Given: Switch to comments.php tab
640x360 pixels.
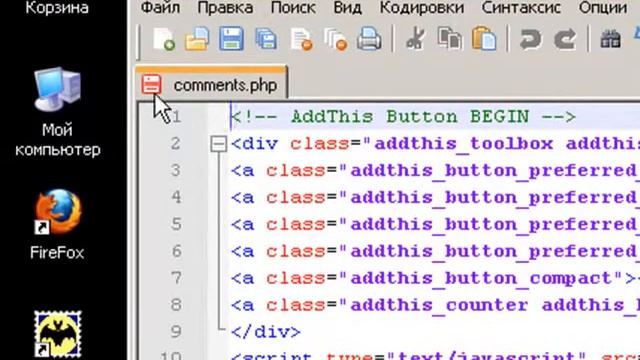Looking at the screenshot, I should pyautogui.click(x=212, y=84).
